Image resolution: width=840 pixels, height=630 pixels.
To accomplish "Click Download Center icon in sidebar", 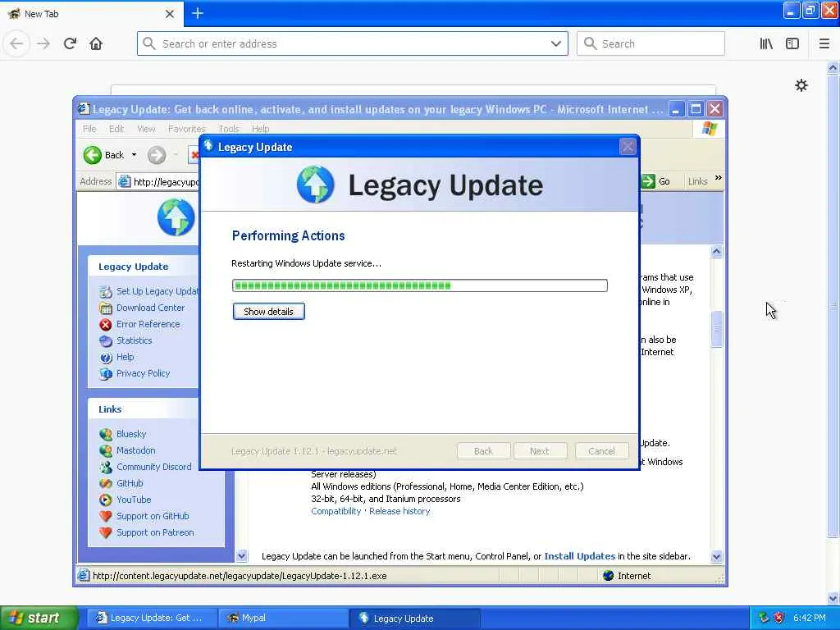I will [x=106, y=308].
